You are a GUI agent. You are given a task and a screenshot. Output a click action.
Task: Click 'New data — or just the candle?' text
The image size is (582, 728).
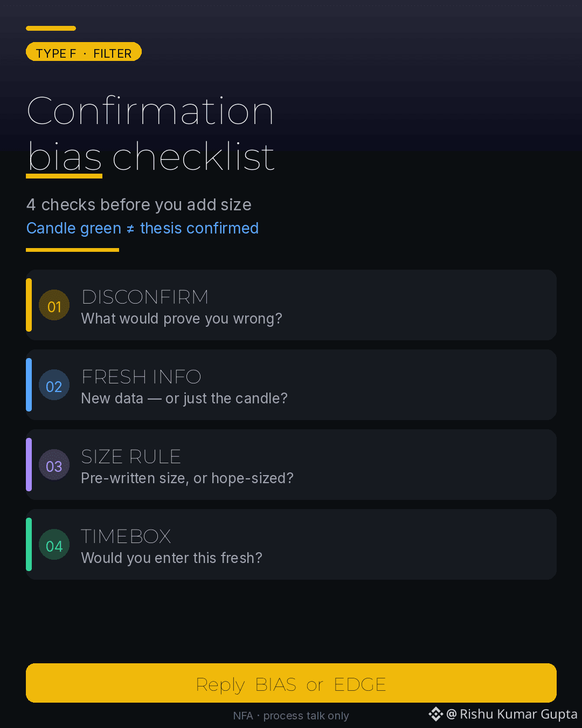click(x=184, y=399)
